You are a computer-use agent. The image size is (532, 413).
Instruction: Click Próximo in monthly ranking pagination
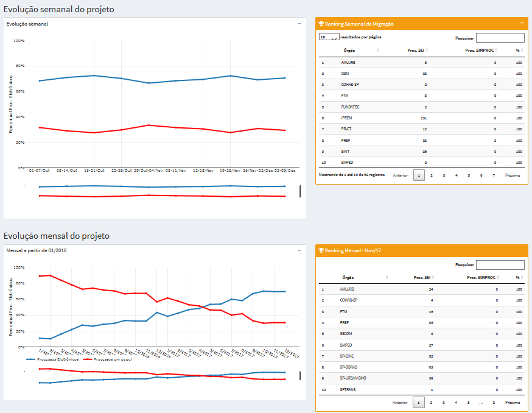point(513,403)
